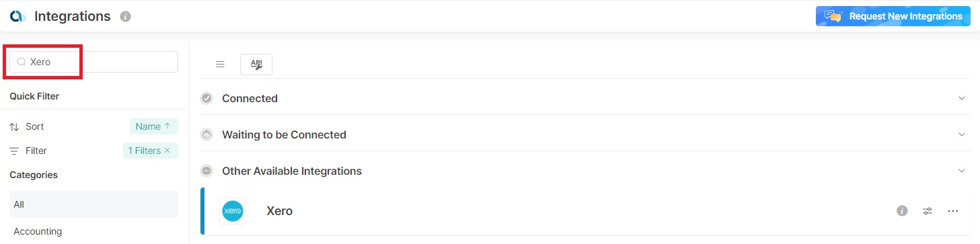The image size is (980, 244).
Task: Open the API settings wrench button
Action: (x=256, y=65)
